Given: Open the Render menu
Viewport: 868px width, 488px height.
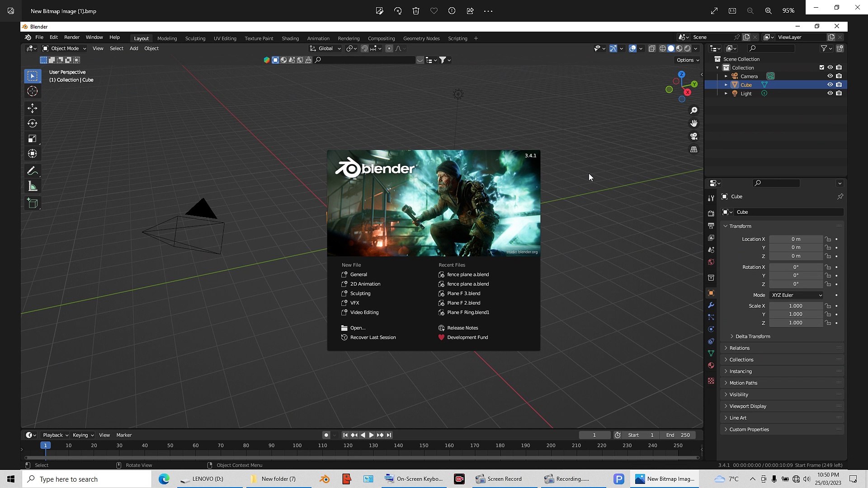Looking at the screenshot, I should click(71, 37).
